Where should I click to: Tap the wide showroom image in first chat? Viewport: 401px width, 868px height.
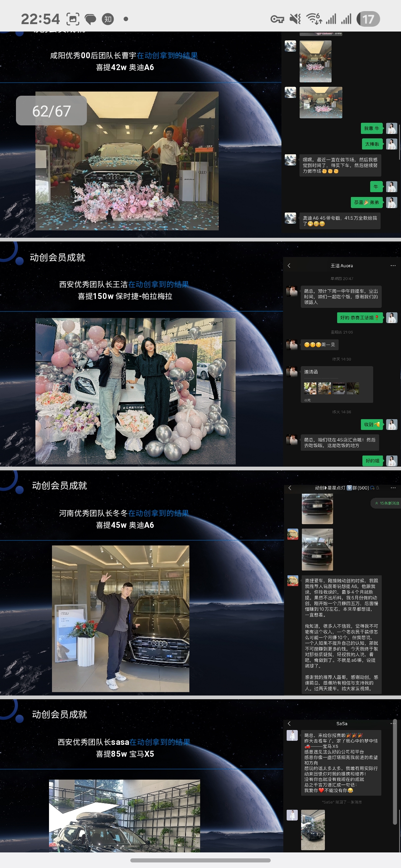(321, 102)
